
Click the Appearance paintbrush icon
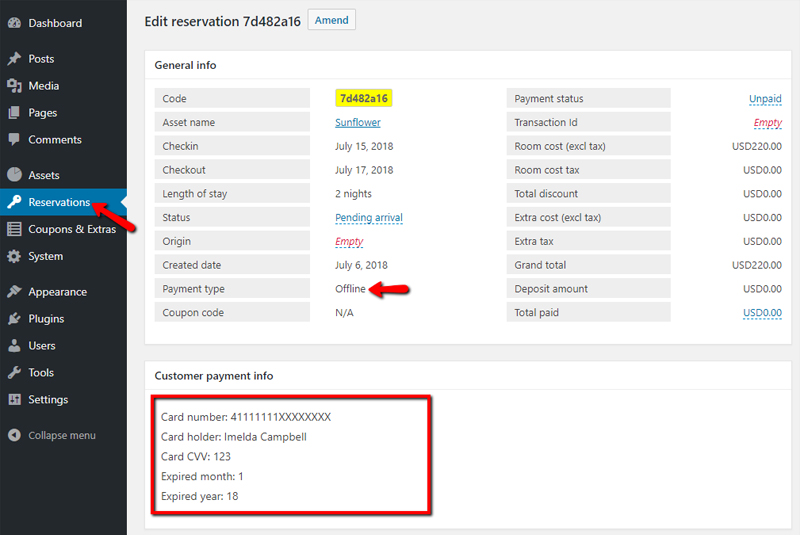tap(14, 292)
